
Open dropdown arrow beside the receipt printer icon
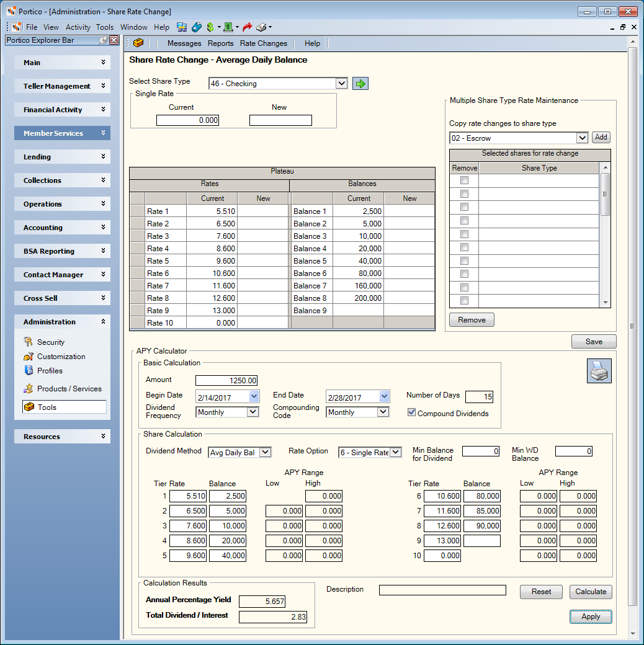click(270, 27)
